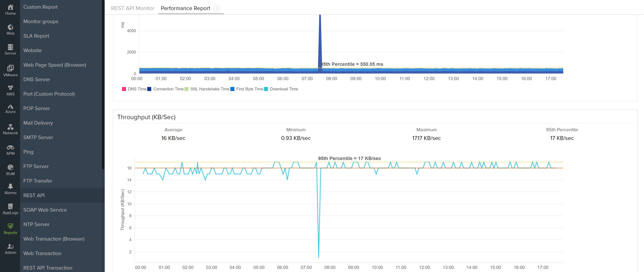This screenshot has height=272, width=644.
Task: Open Web Page Speed (Browser) report
Action: point(55,65)
